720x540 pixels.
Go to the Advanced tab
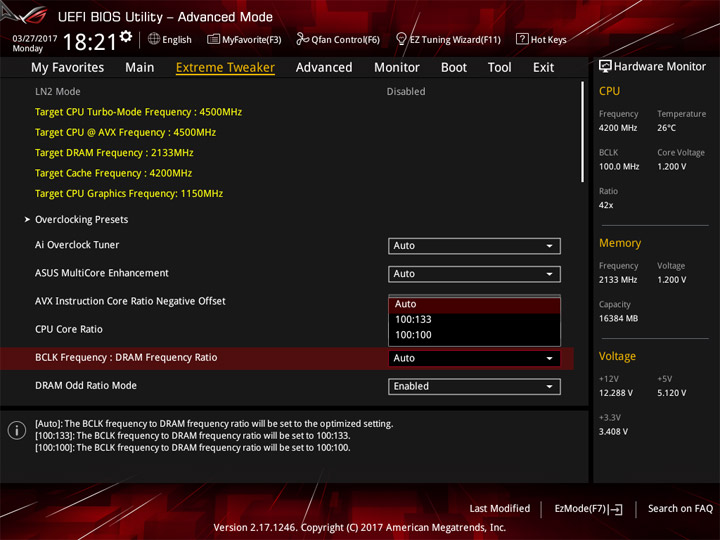click(x=324, y=68)
